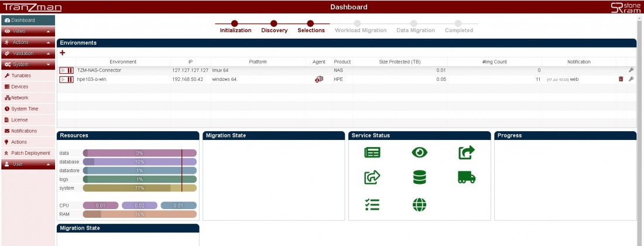Go to the Dashboard link
The height and width of the screenshot is (246, 644).
click(x=23, y=20)
